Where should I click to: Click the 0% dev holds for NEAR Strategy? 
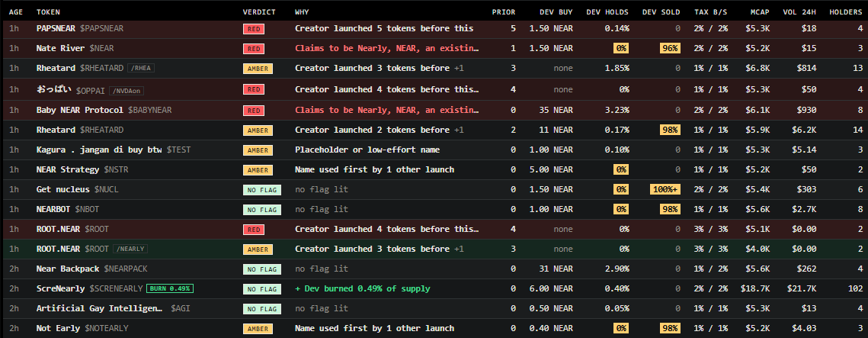coord(621,169)
